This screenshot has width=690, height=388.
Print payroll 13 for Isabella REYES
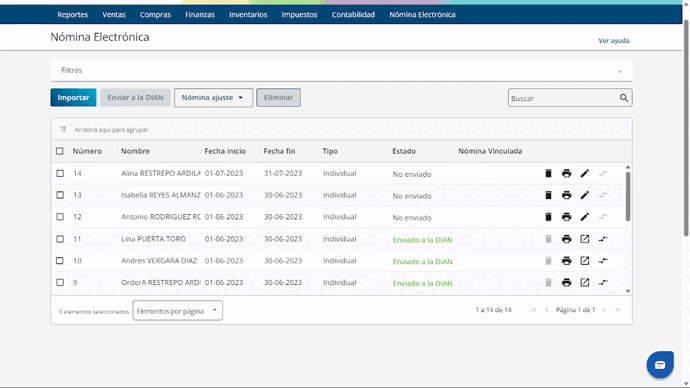[566, 195]
